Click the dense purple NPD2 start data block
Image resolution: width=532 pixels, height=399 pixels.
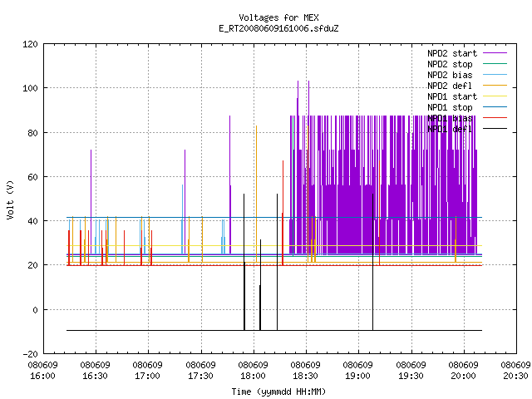(383, 185)
